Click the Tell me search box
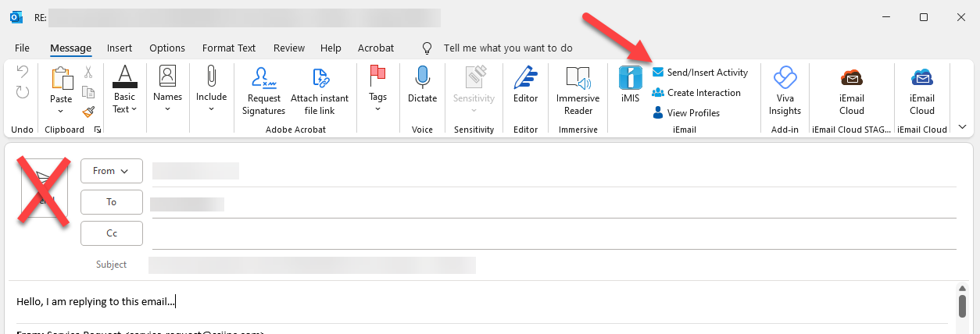The image size is (980, 334). tap(507, 48)
